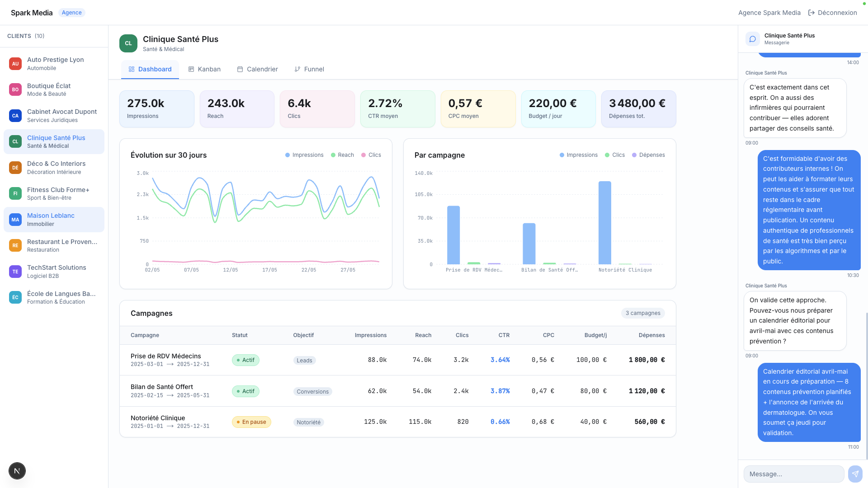Open the Calendrier tab
868x488 pixels.
[x=257, y=69]
